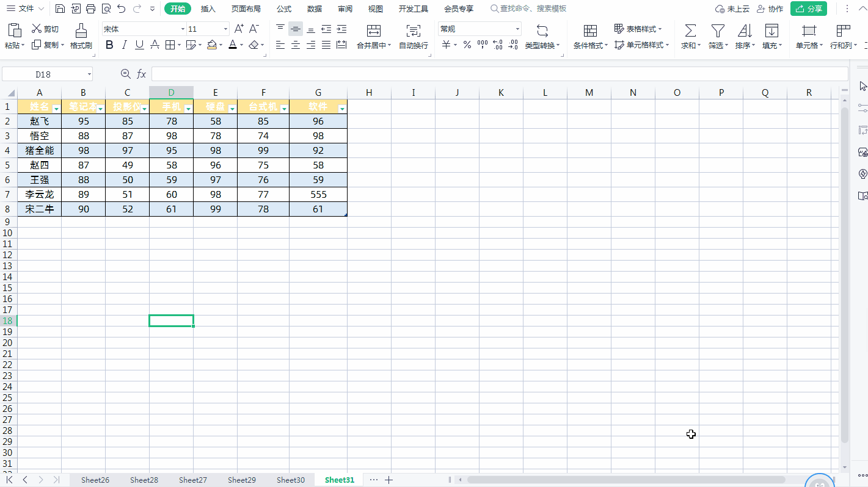The height and width of the screenshot is (487, 868).
Task: Click the Cut (剪切) scissors icon
Action: [x=36, y=29]
